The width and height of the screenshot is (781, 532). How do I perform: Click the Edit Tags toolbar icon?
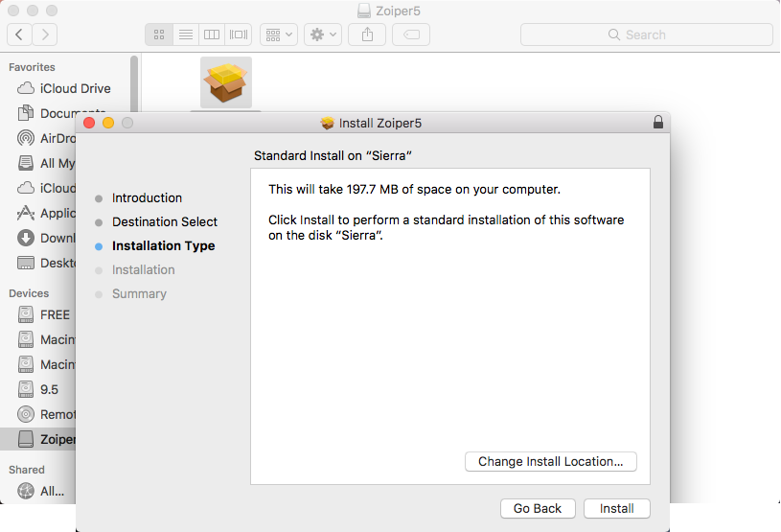410,35
